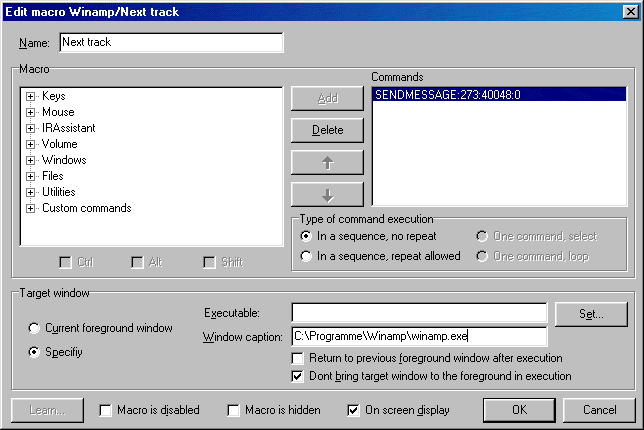Select the Files label in the tree
644x430 pixels.
53,176
